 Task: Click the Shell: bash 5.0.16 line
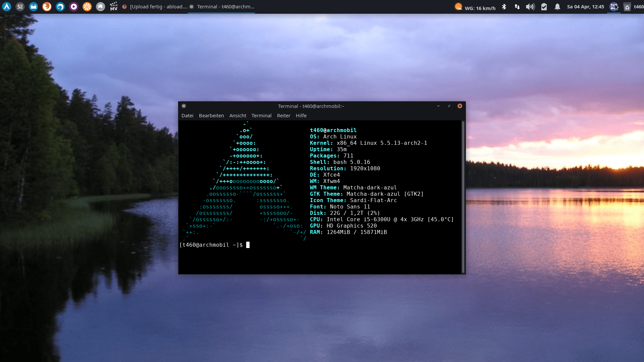pyautogui.click(x=340, y=162)
